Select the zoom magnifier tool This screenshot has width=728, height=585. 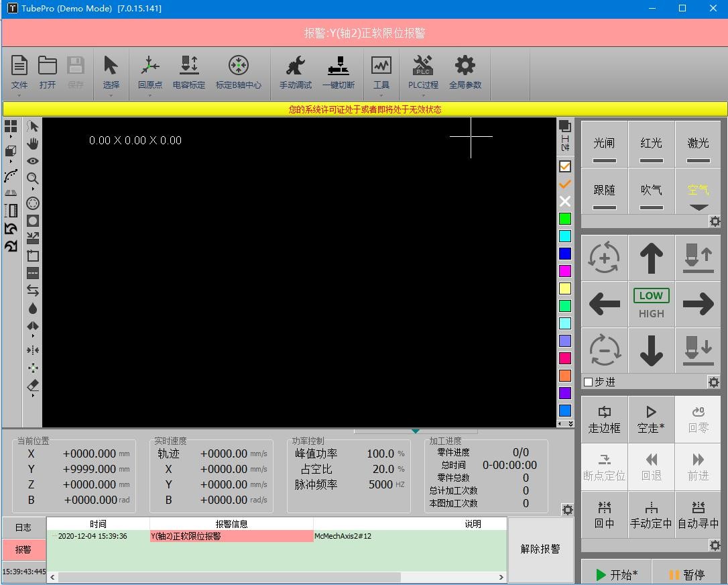pos(32,178)
